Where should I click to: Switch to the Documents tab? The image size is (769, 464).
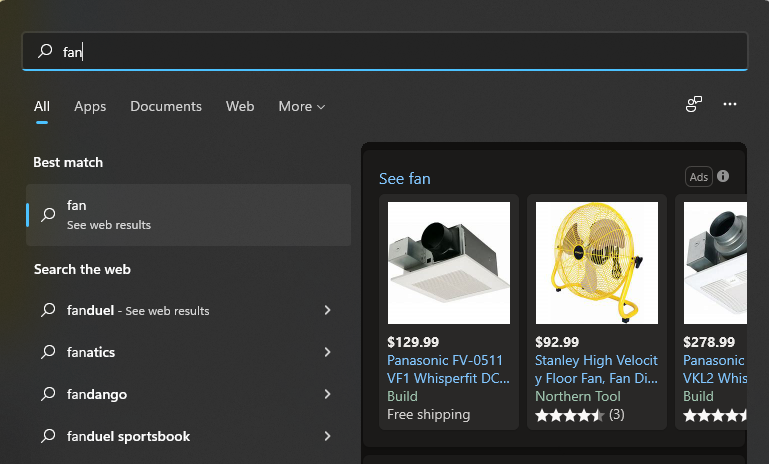coord(166,106)
